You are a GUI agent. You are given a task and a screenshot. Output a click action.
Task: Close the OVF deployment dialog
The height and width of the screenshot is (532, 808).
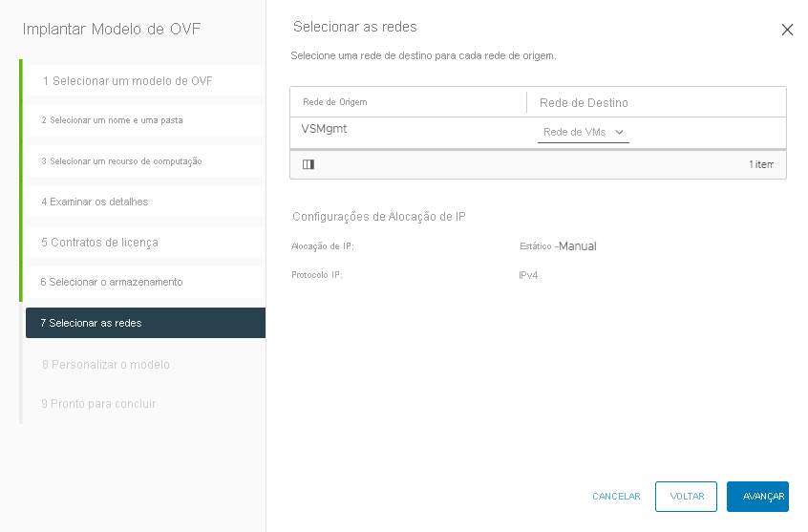787,30
